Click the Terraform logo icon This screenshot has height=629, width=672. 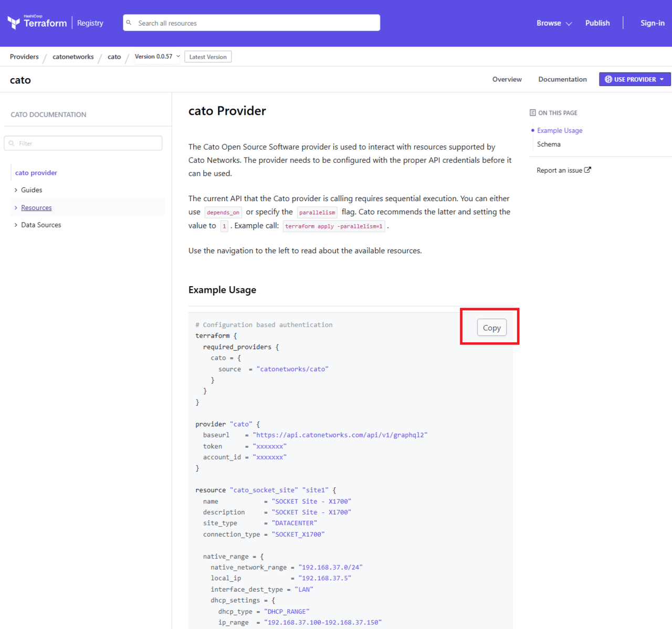pyautogui.click(x=14, y=23)
